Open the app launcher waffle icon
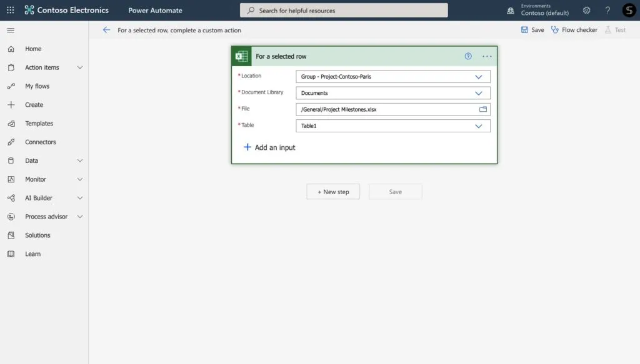Image resolution: width=640 pixels, height=364 pixels. [10, 10]
